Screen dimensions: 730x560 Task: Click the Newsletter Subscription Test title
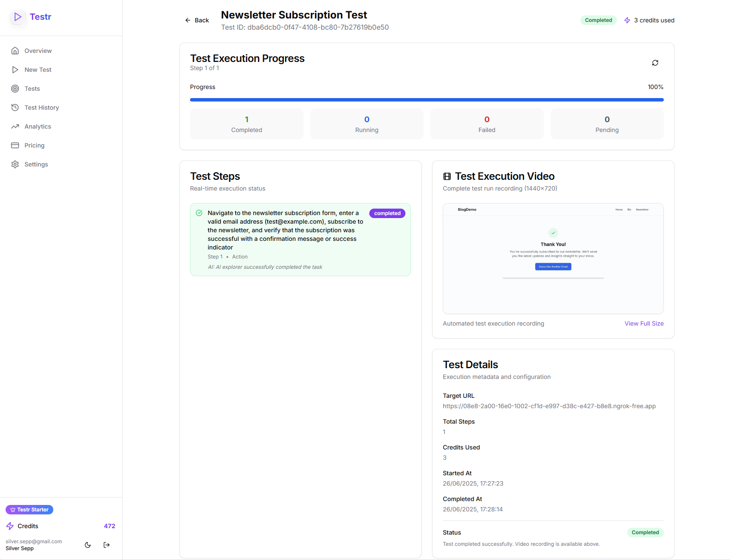click(294, 15)
